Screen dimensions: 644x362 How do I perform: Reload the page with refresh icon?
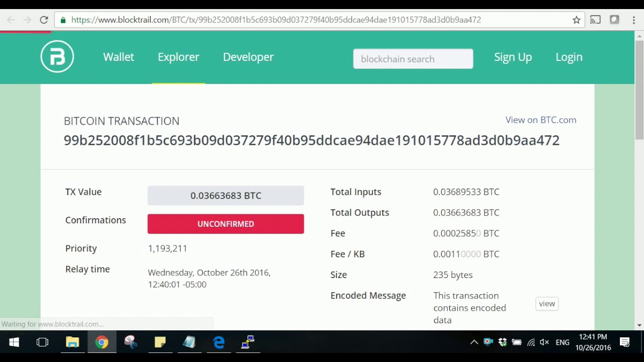click(44, 20)
